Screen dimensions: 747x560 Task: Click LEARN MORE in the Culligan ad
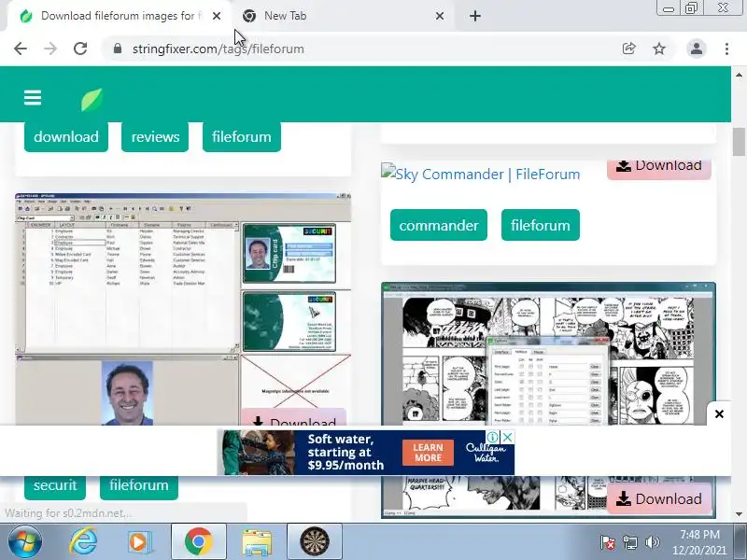(428, 453)
